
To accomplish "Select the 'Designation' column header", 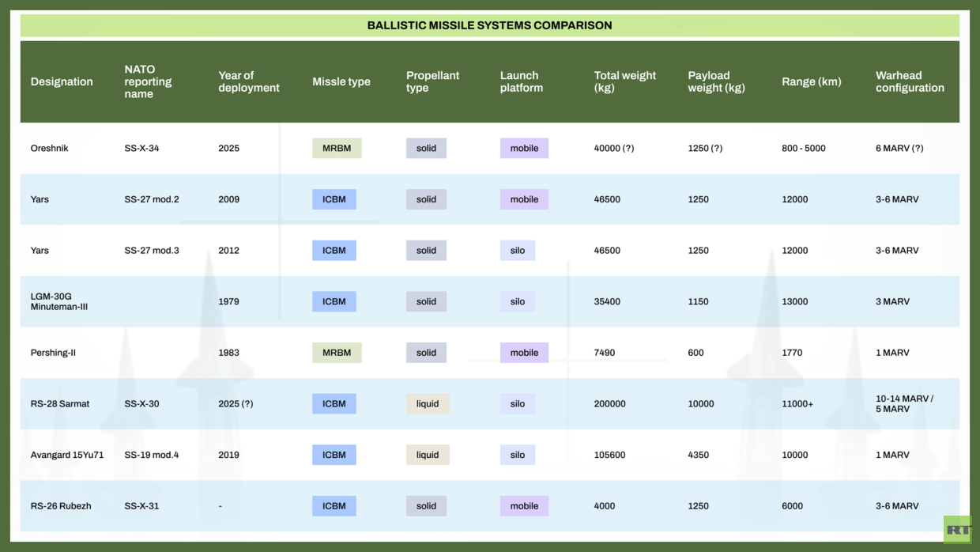I will (x=62, y=81).
